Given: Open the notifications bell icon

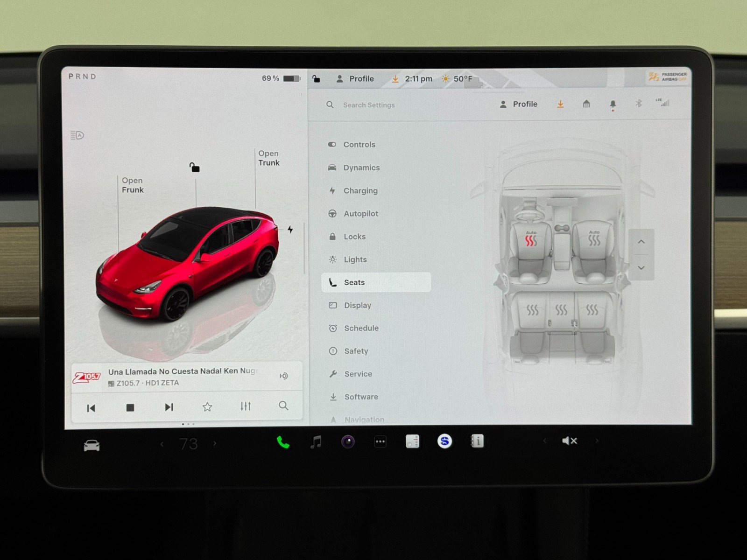Looking at the screenshot, I should point(613,105).
